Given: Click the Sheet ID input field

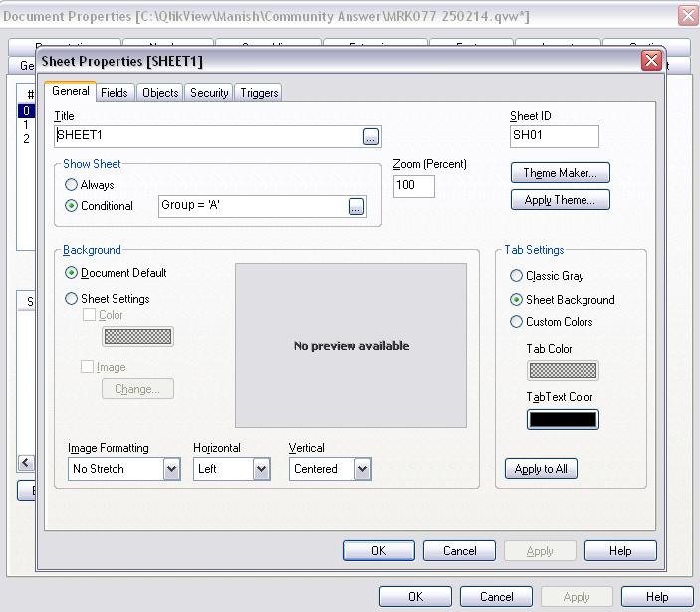Looking at the screenshot, I should [x=555, y=136].
